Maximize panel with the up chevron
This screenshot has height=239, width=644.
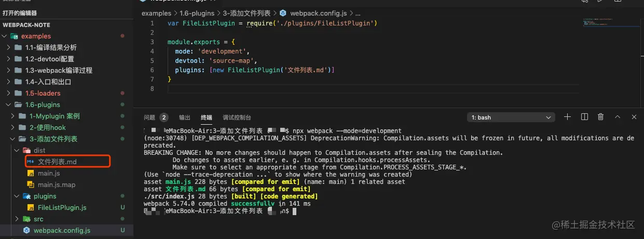[618, 117]
